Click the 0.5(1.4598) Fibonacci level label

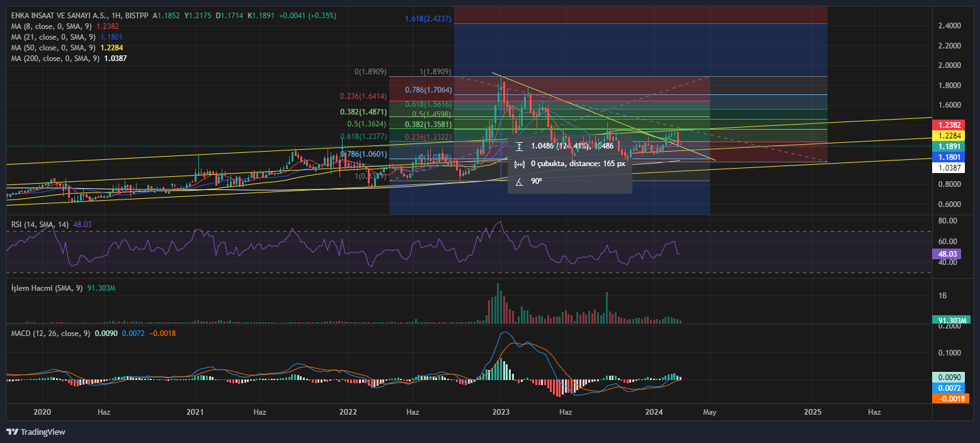pos(432,115)
